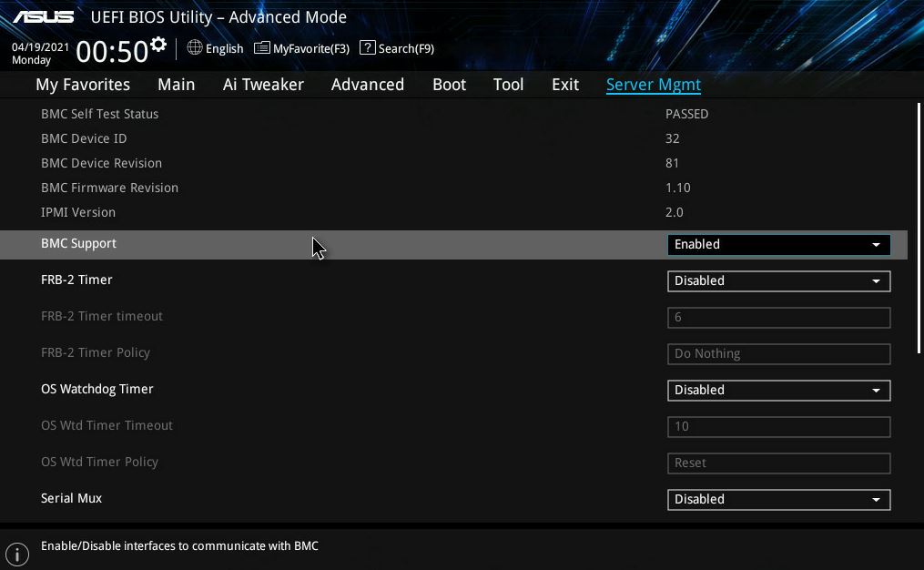Click the MyFavorite list icon
The width and height of the screenshot is (924, 570).
click(261, 47)
